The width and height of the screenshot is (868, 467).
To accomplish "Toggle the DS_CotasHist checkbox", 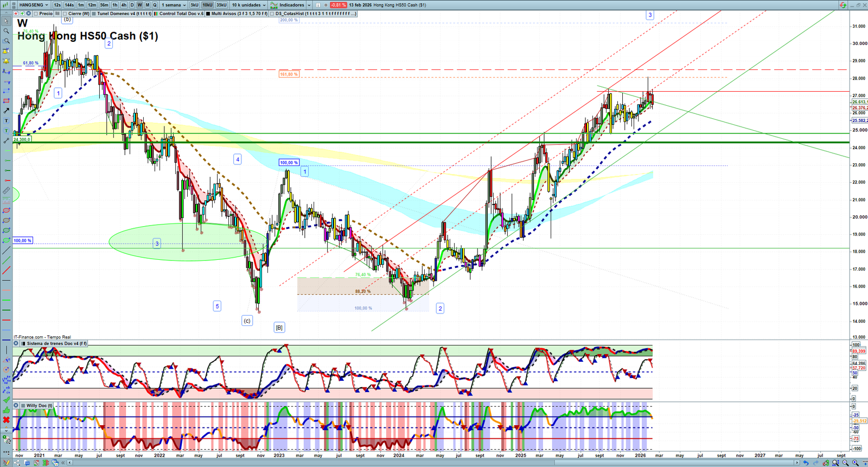I will 272,14.
